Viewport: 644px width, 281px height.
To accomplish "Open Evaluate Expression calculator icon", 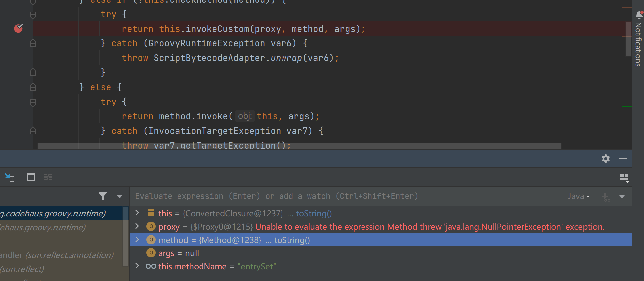I will [31, 177].
